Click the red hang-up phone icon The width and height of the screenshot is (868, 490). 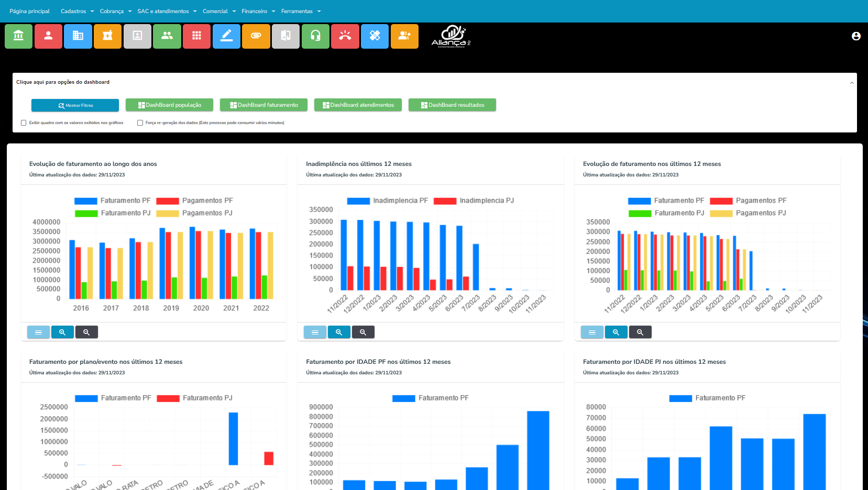(x=345, y=36)
